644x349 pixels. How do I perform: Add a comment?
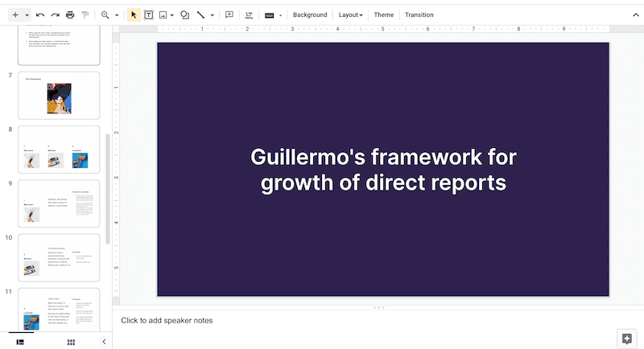point(229,14)
